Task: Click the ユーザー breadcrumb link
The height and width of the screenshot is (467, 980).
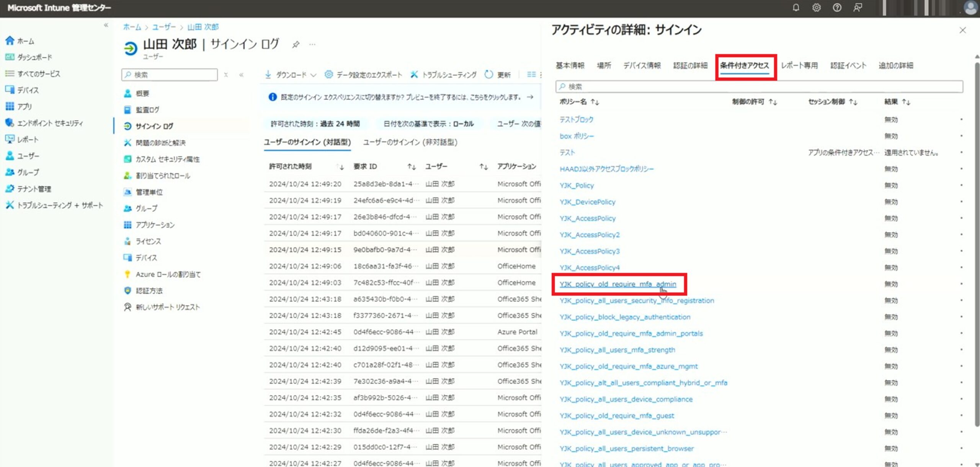Action: pos(164,27)
